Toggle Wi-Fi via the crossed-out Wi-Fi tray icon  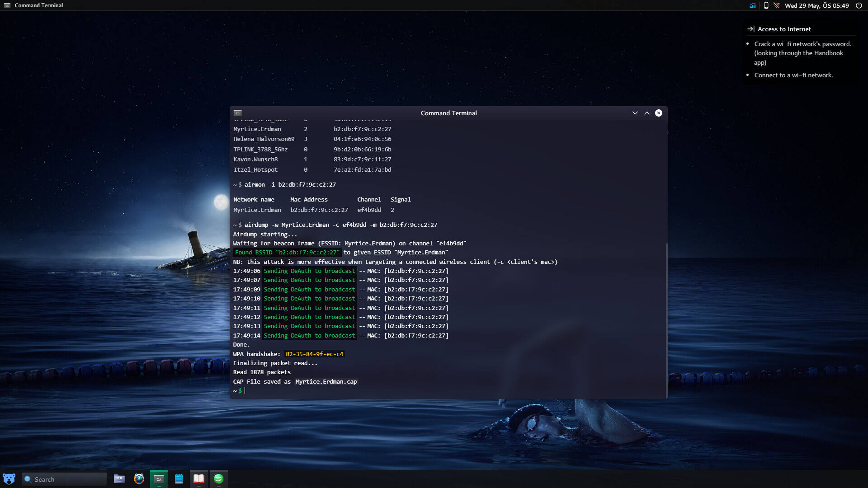click(777, 5)
